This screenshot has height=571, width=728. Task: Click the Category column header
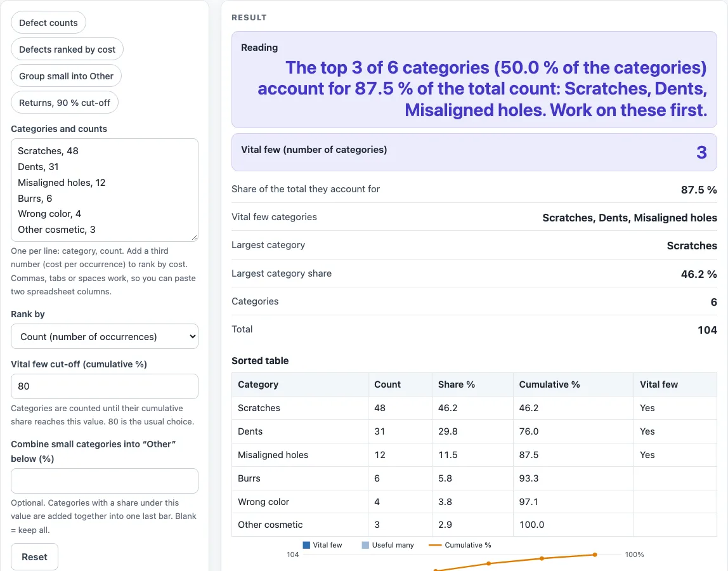click(x=300, y=384)
